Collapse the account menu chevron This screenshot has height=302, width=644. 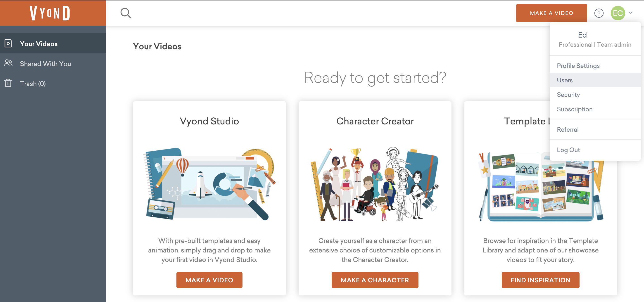pyautogui.click(x=631, y=12)
